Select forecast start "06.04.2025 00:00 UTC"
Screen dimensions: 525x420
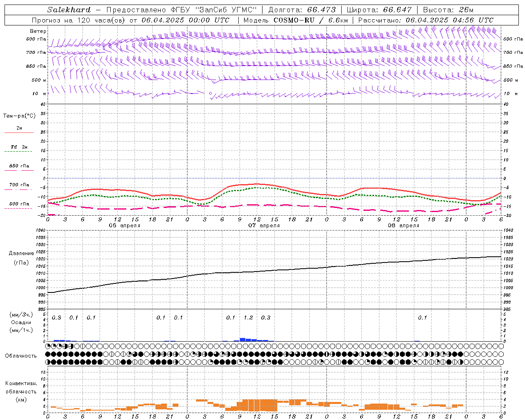coord(185,20)
